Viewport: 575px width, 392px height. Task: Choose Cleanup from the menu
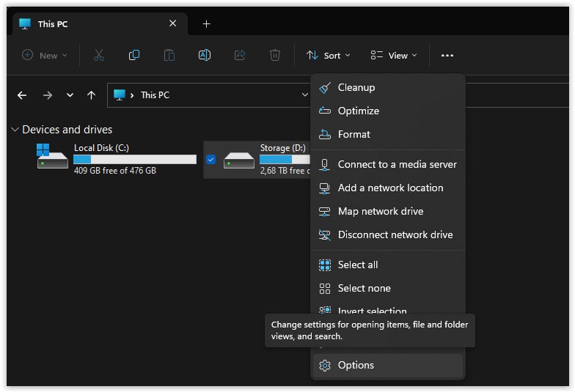(388, 88)
